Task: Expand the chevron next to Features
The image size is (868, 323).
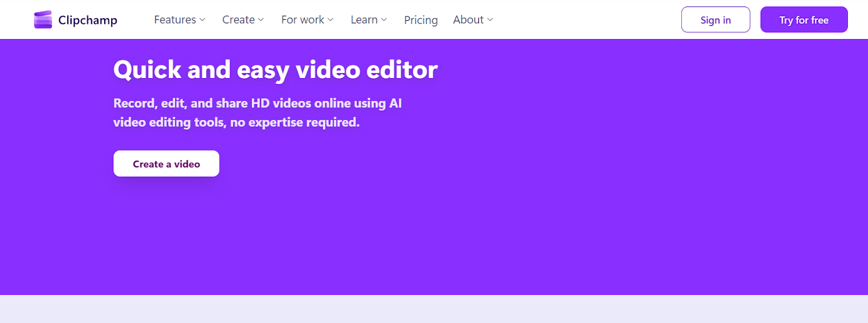Action: (x=202, y=20)
